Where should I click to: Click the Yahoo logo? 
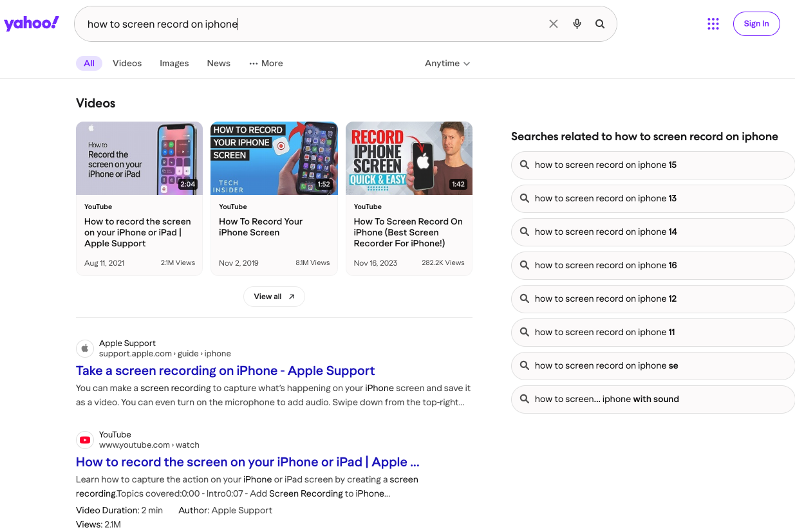[x=32, y=24]
